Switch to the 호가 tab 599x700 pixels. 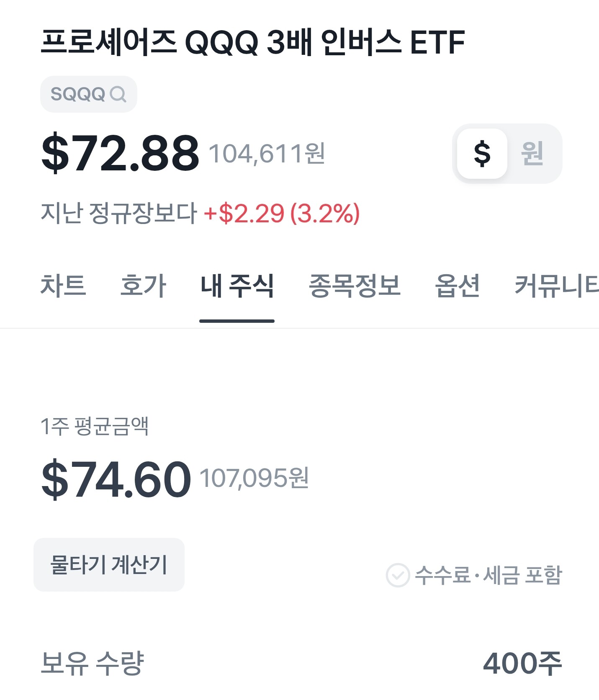coord(143,286)
